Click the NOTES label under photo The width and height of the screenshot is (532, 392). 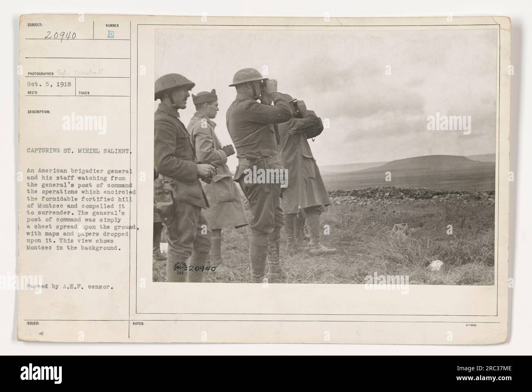click(139, 324)
